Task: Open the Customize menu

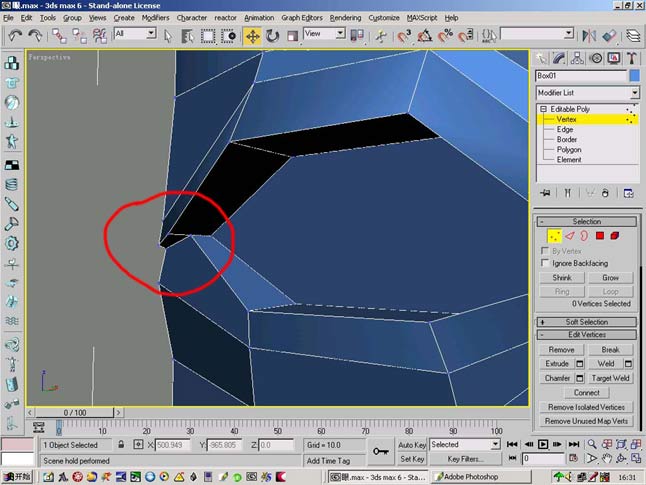Action: [x=384, y=18]
